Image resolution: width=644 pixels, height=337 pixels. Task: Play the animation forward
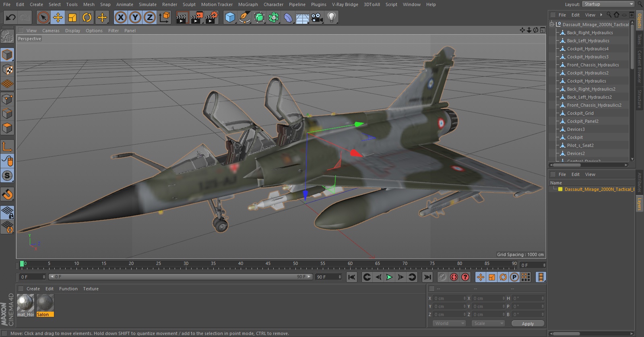click(389, 277)
